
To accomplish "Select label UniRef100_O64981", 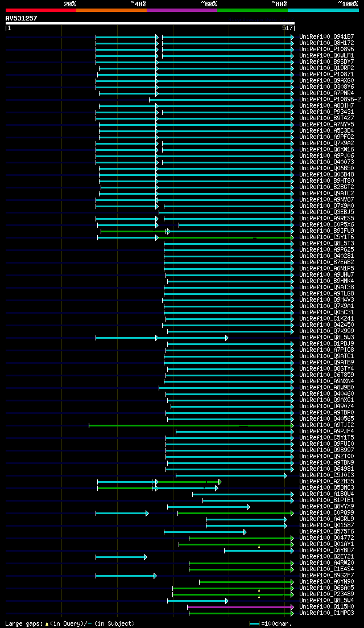I will coord(327,469).
